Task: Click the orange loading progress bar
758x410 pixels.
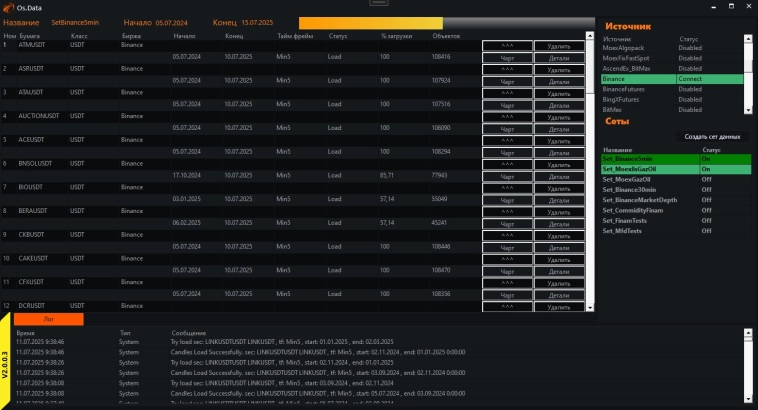Action: click(370, 21)
